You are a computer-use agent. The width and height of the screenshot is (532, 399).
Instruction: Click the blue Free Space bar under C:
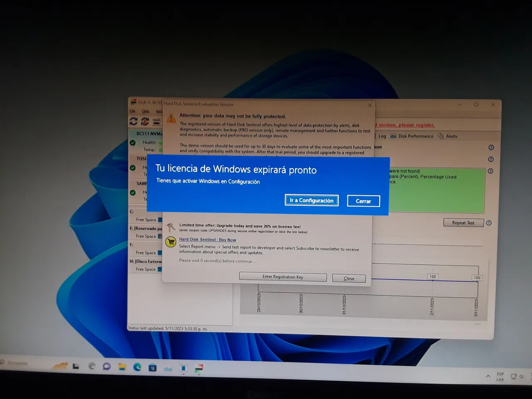pos(160,219)
